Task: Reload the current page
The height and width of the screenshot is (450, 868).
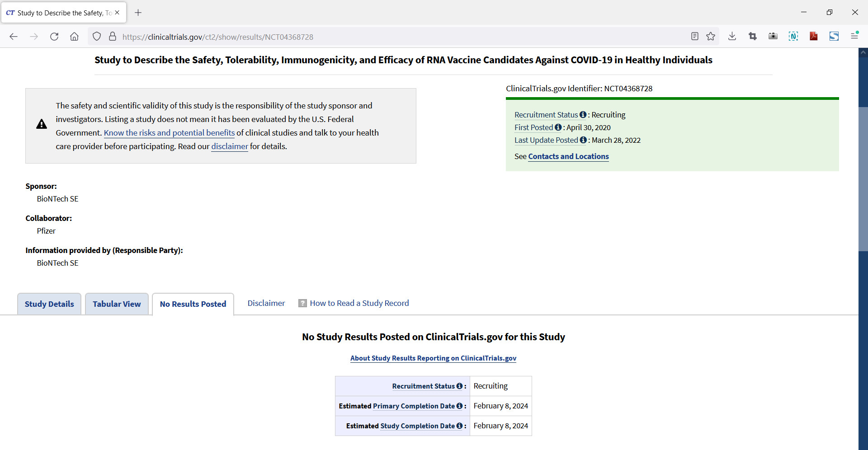Action: coord(54,37)
